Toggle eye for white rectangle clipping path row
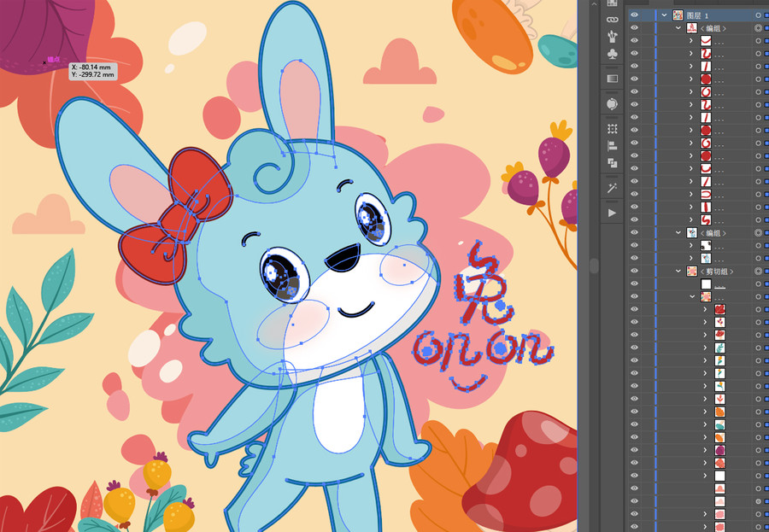This screenshot has height=532, width=769. pos(634,284)
